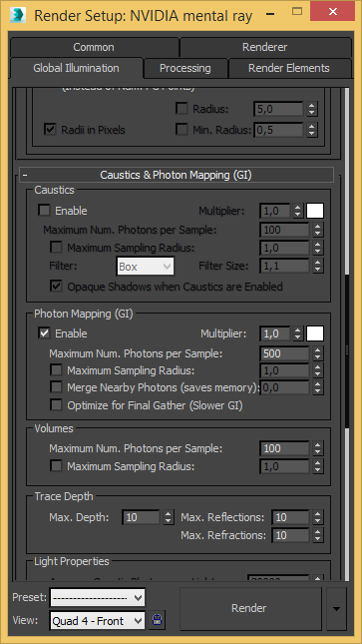Close the Render Setup window
Image resolution: width=362 pixels, height=644 pixels.
(332, 12)
